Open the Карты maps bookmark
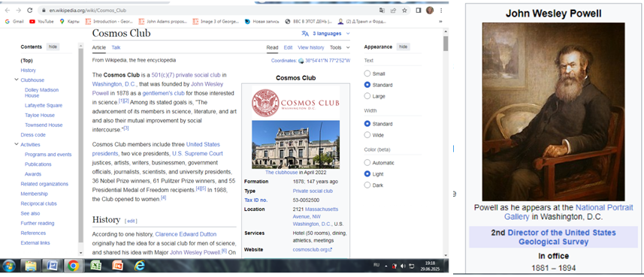 click(70, 21)
